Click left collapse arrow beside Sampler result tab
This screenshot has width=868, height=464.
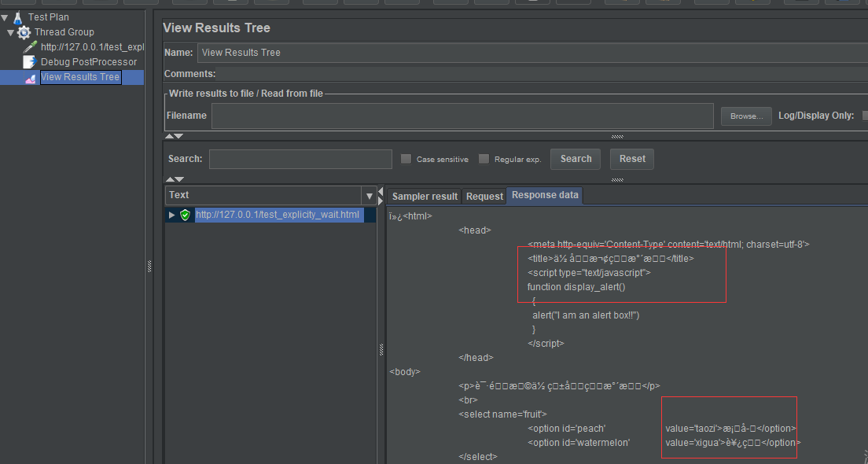(x=381, y=192)
